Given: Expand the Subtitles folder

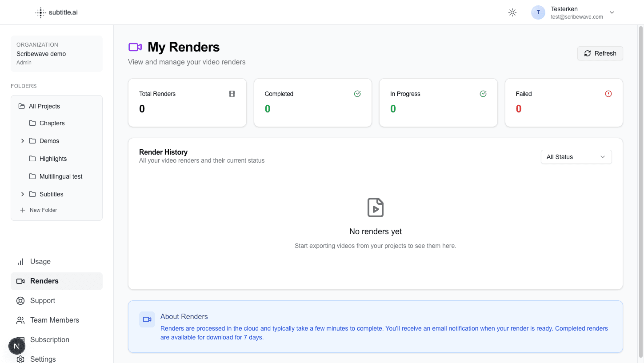Looking at the screenshot, I should [x=22, y=194].
